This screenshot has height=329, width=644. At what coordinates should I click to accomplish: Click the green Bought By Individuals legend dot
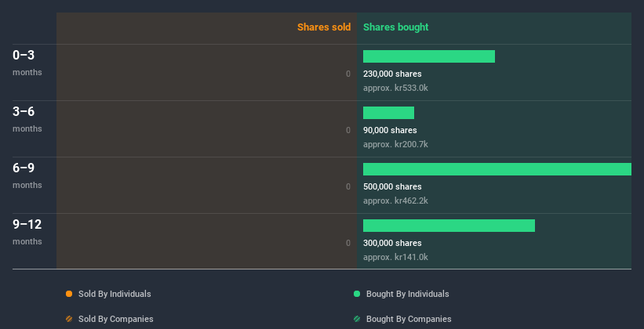357,294
